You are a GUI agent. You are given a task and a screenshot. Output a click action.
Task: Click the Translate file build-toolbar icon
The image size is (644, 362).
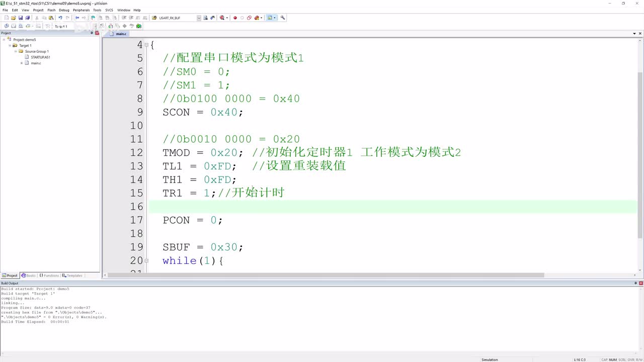click(x=7, y=26)
